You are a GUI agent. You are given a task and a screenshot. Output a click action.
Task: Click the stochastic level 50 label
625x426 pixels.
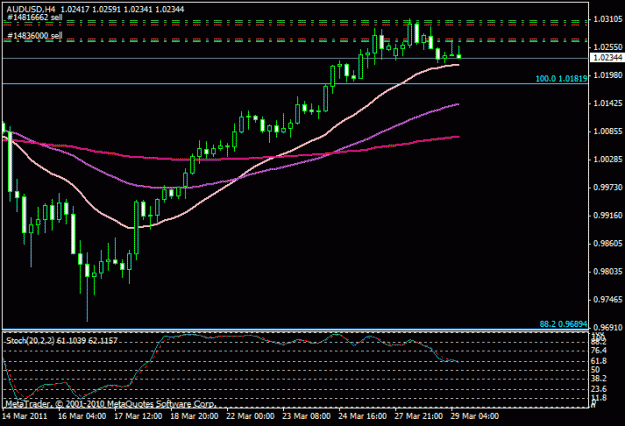click(596, 370)
